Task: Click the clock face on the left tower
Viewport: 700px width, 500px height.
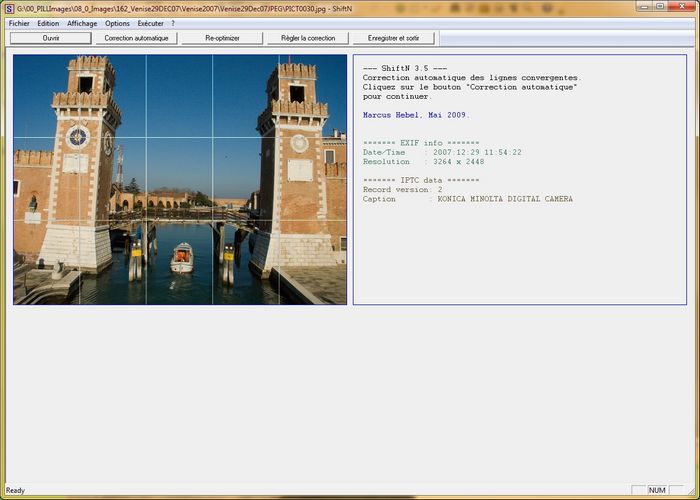Action: (x=77, y=136)
